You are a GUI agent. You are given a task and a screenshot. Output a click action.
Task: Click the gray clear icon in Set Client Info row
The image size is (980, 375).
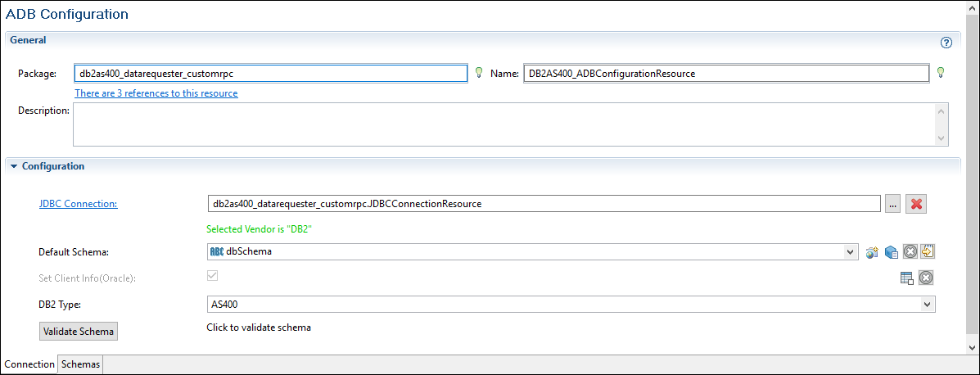click(x=926, y=278)
